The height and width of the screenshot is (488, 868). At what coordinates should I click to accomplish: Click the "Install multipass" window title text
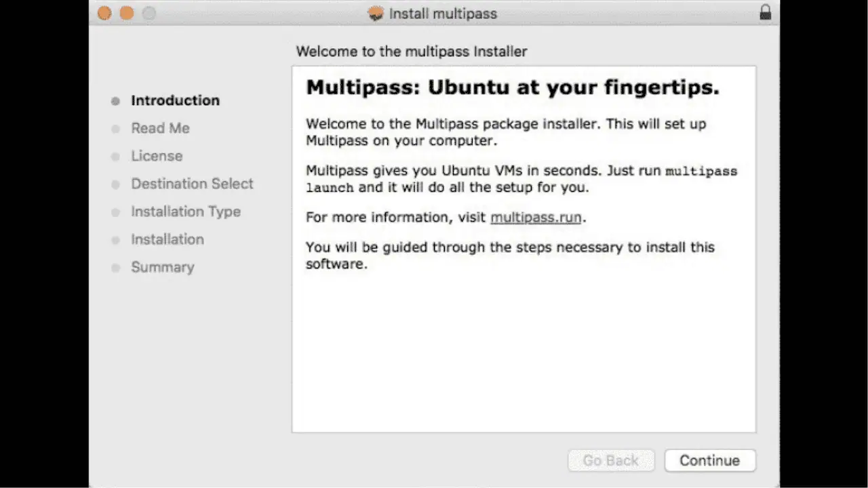click(x=443, y=14)
